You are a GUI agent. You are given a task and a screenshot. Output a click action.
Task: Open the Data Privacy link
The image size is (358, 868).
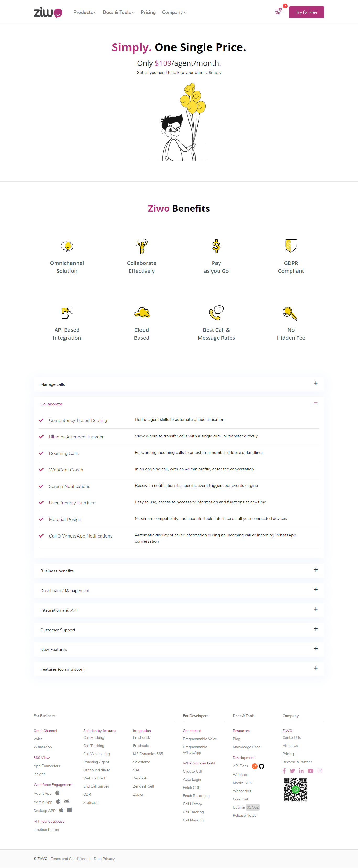(x=104, y=859)
